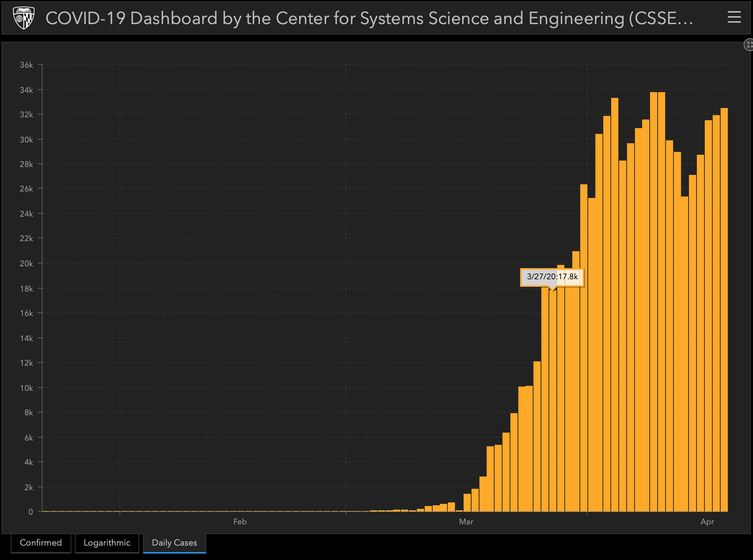753x560 pixels.
Task: Click the Mar label on x-axis
Action: point(466,521)
